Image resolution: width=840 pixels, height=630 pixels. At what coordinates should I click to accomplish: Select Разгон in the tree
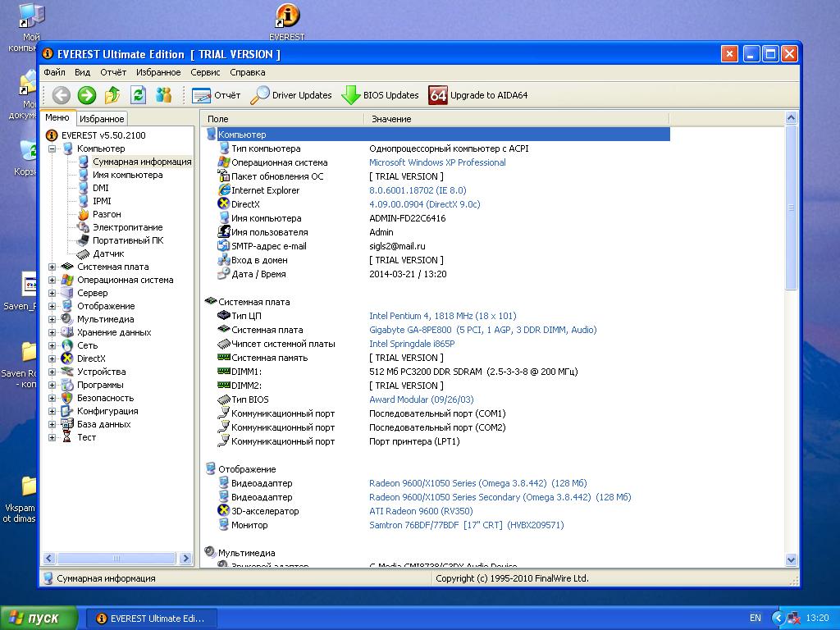[107, 214]
